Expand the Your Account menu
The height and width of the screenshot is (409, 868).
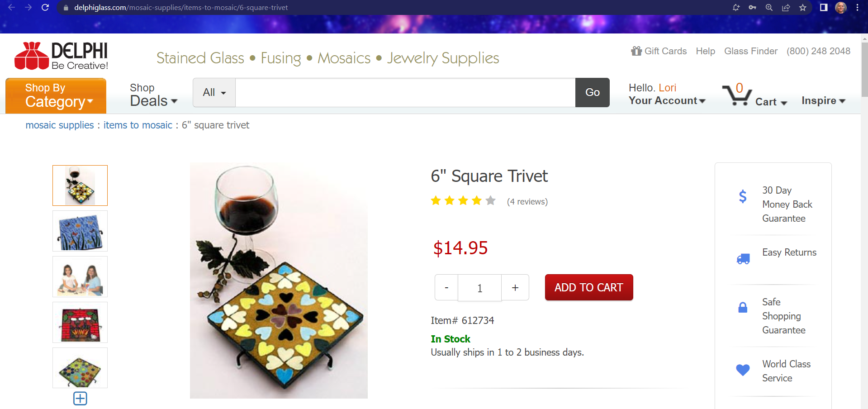667,100
